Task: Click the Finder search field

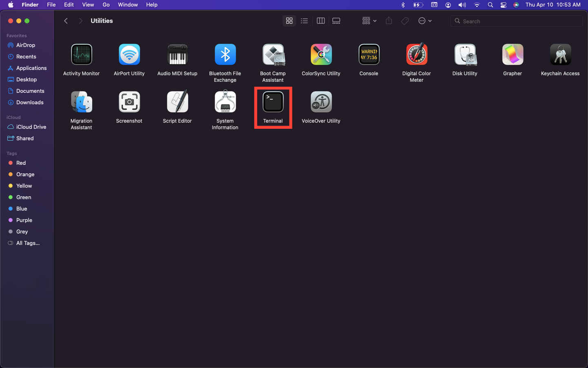Action: click(517, 21)
